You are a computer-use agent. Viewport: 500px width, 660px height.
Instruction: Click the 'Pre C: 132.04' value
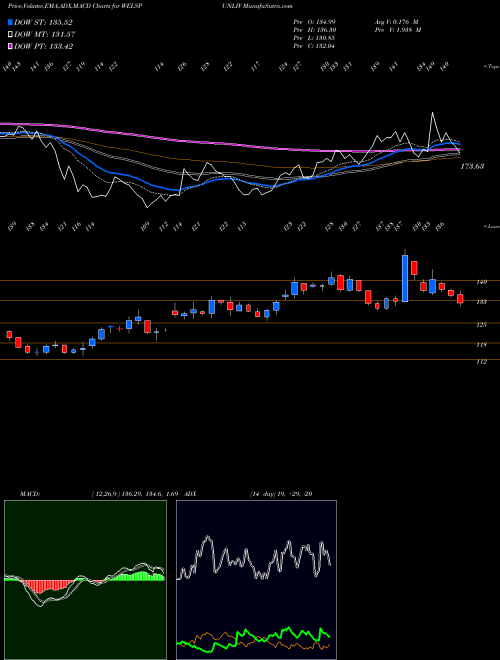click(314, 46)
